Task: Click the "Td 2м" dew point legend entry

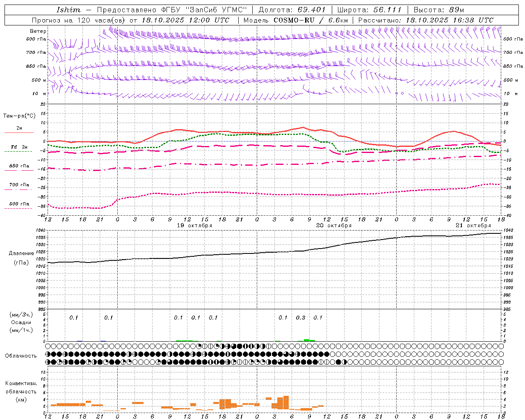Action: pos(19,147)
